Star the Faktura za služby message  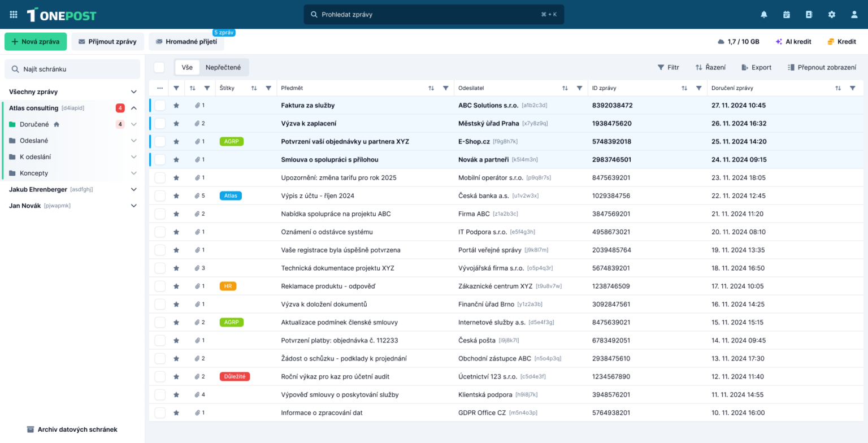tap(176, 105)
